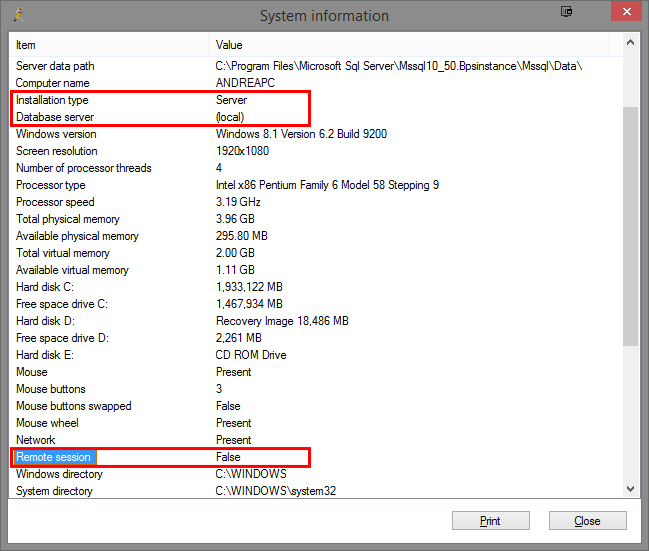Screen dimensions: 649x551
Task: Select the Database server row
Action: (55, 117)
